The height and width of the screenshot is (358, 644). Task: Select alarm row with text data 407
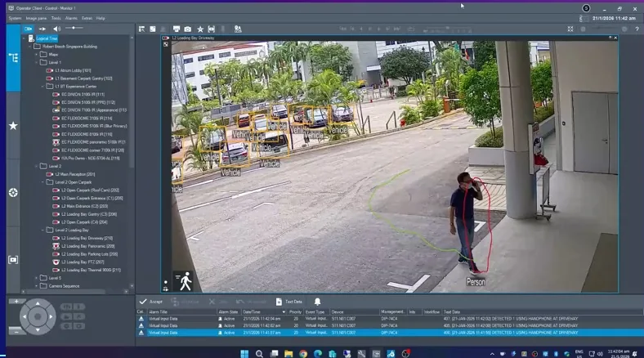[x=390, y=319]
